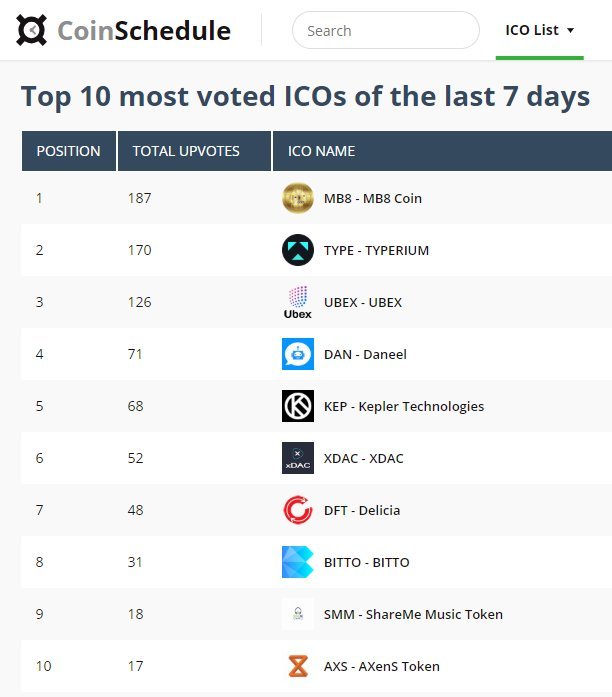Click the XDAC dark square icon
Viewport: 612px width, 697px height.
298,458
